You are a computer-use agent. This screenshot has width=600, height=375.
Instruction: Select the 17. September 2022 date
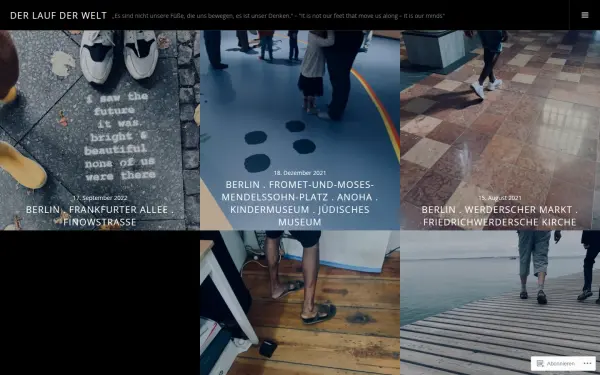coord(100,198)
